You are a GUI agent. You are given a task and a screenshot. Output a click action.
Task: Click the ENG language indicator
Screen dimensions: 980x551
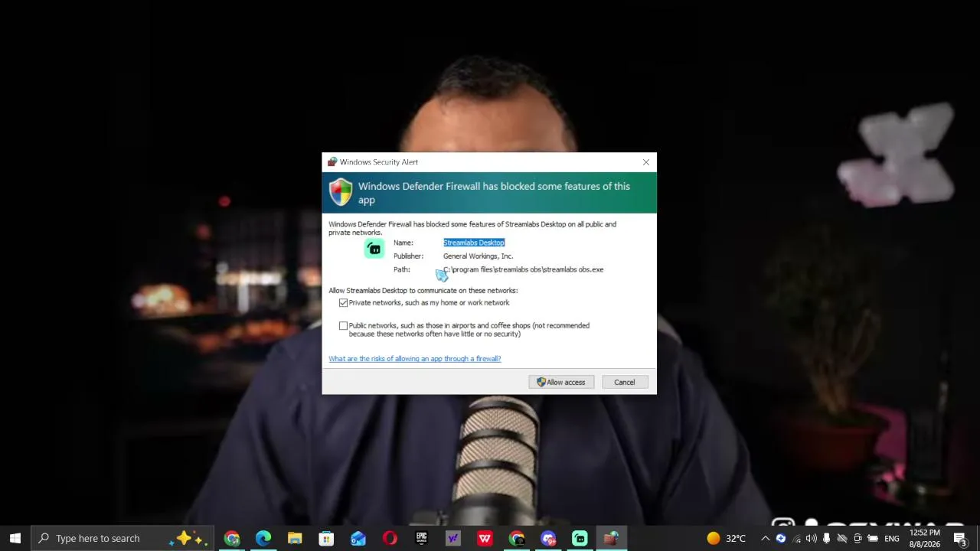(892, 538)
